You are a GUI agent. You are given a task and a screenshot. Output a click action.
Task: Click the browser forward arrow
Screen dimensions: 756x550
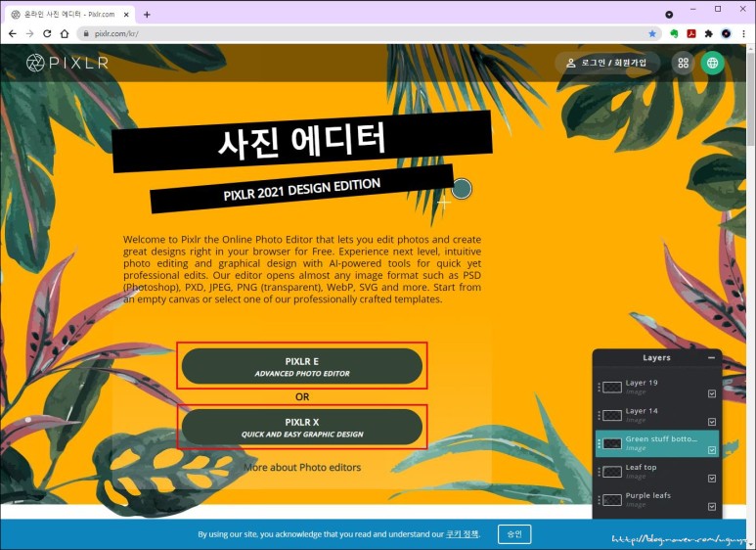click(x=30, y=34)
